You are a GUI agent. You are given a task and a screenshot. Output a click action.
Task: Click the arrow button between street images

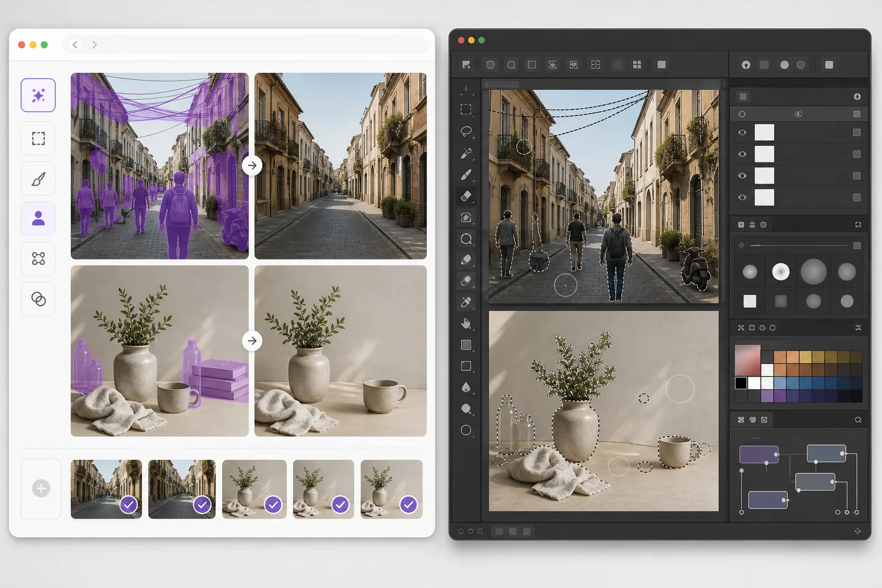[252, 165]
